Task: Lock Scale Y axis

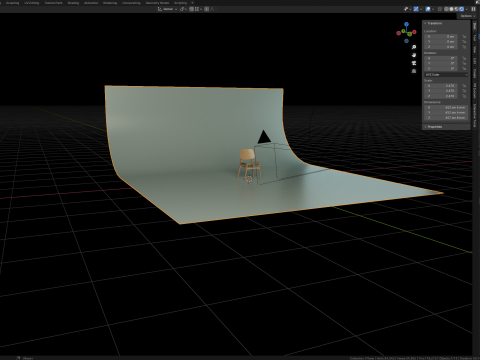Action: (464, 91)
